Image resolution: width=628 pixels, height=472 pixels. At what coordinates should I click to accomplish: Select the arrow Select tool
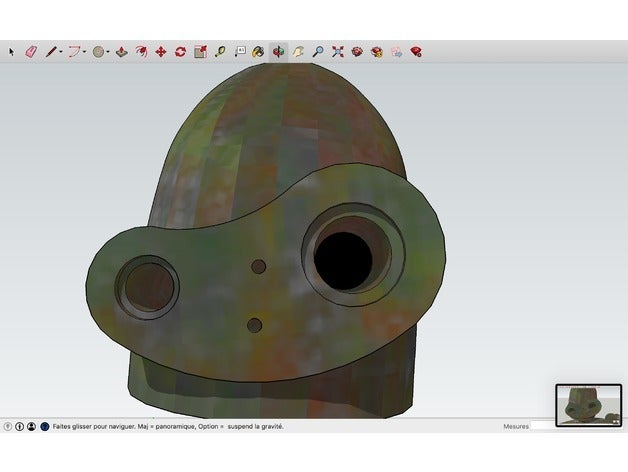coord(12,51)
